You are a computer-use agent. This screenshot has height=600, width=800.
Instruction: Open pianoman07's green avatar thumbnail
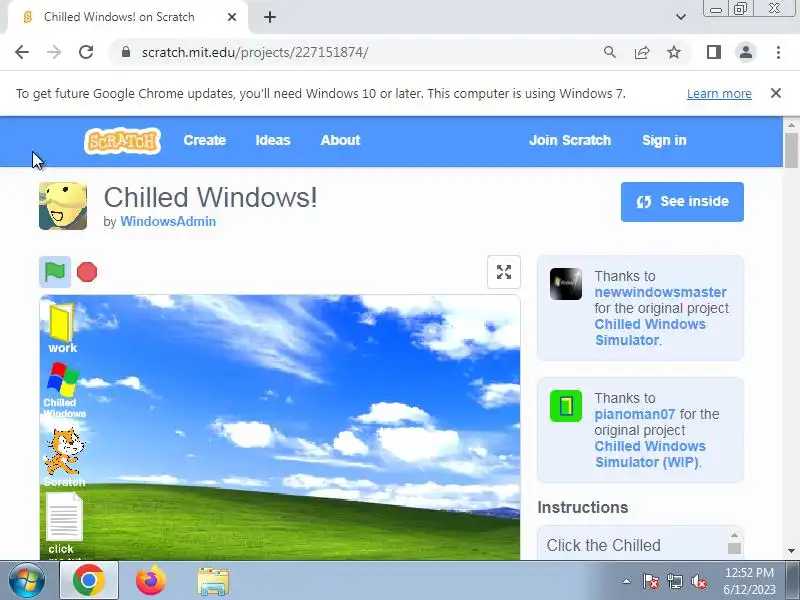565,406
